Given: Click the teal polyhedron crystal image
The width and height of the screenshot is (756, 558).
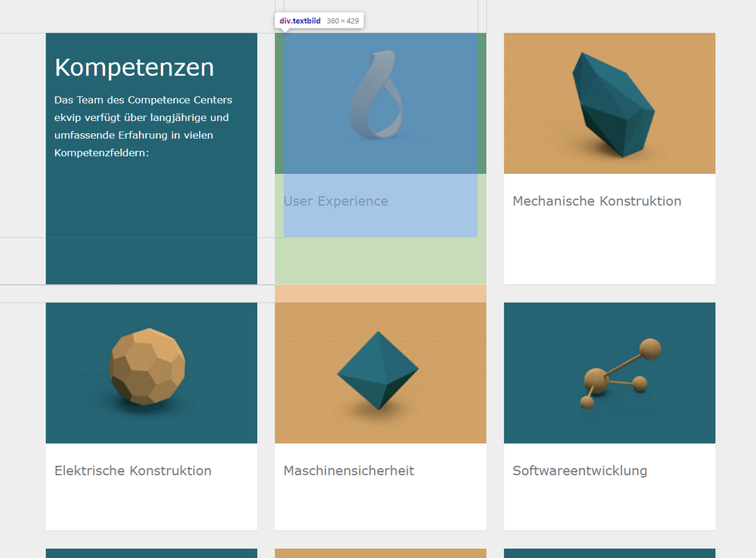Looking at the screenshot, I should 609,103.
